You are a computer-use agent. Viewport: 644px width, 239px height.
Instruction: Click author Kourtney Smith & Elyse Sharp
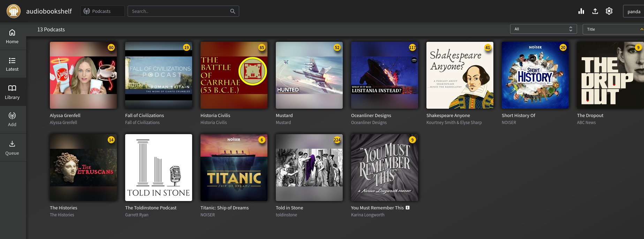pos(454,123)
